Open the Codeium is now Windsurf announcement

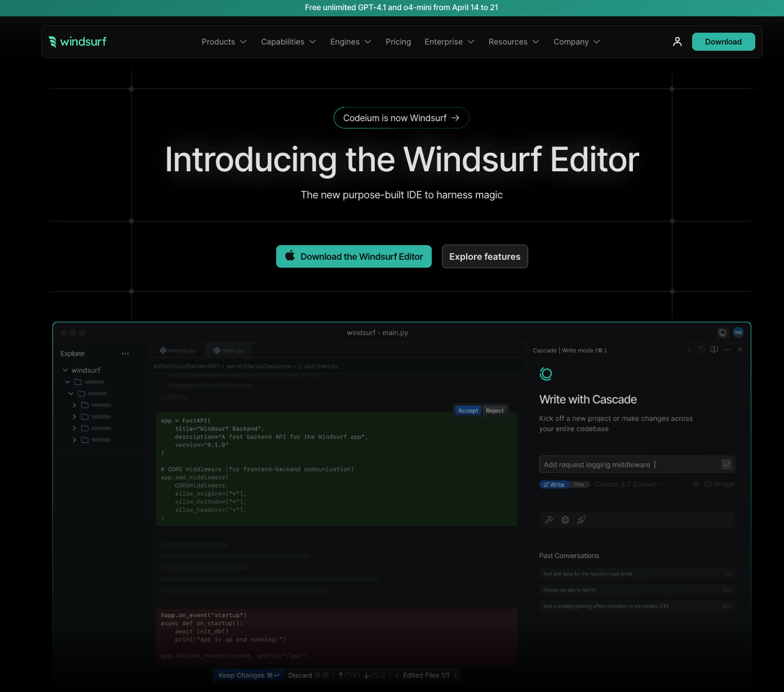401,118
